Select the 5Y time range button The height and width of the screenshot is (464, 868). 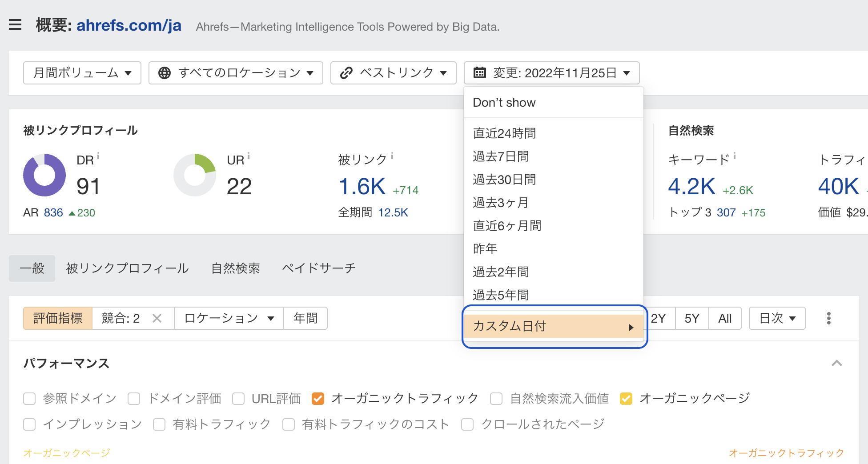(x=691, y=318)
